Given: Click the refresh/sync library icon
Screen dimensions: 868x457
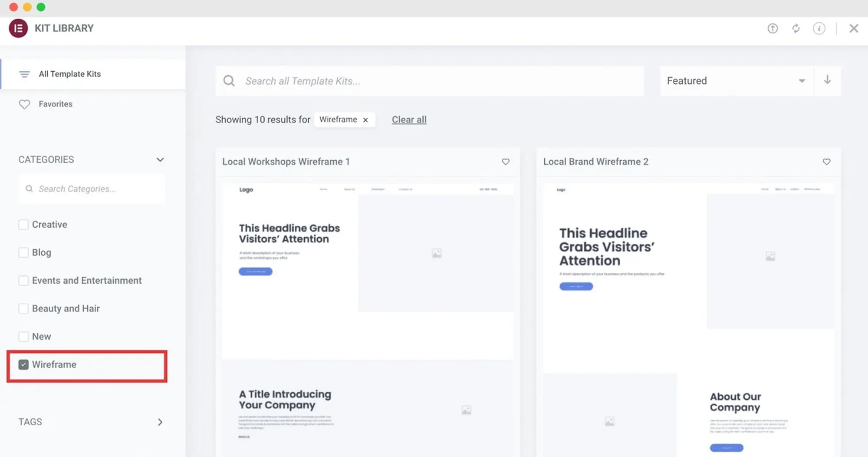Looking at the screenshot, I should pyautogui.click(x=796, y=29).
